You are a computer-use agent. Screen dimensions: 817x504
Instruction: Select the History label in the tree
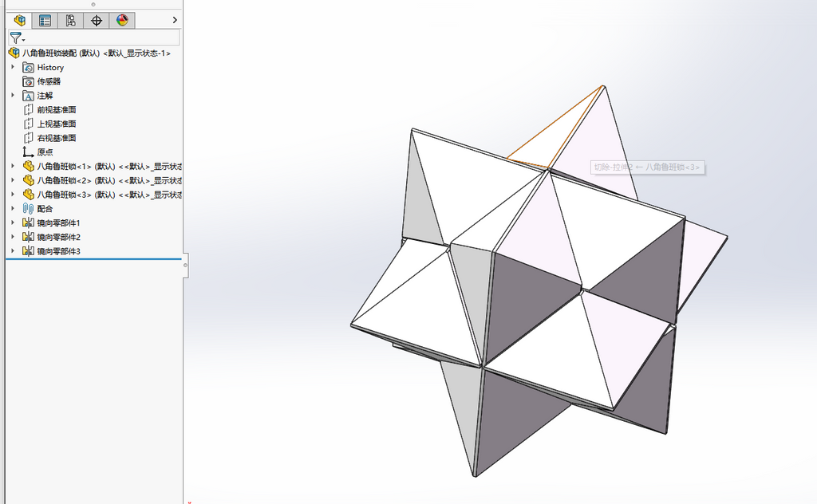click(x=50, y=67)
